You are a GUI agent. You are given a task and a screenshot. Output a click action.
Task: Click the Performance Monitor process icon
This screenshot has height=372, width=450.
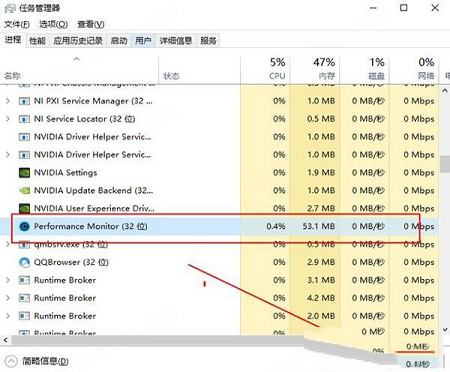24,227
